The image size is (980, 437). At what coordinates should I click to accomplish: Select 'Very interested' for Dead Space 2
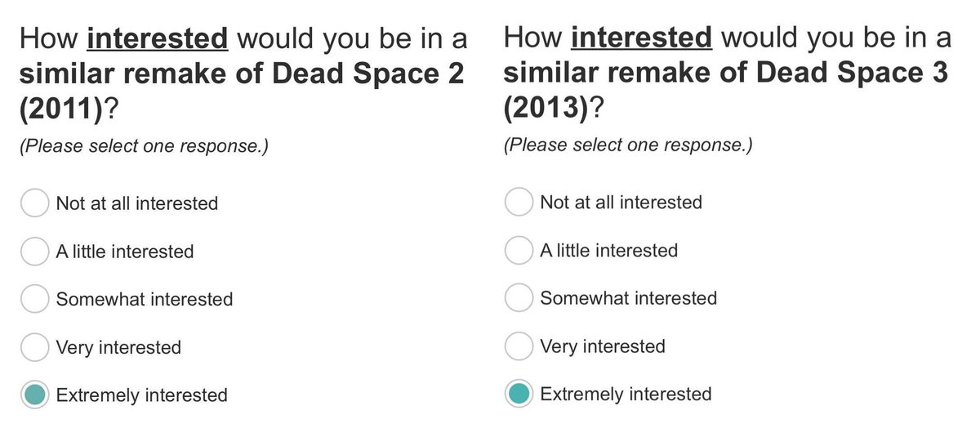click(x=33, y=347)
